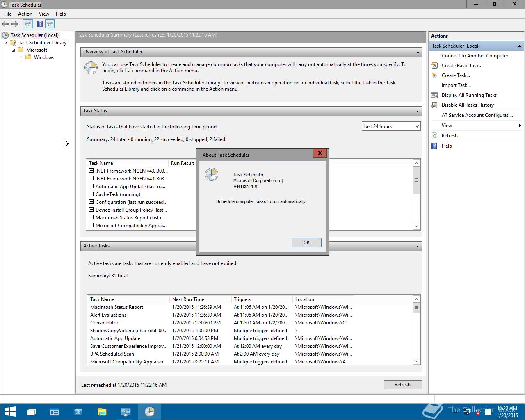Click the Location column header
525x420 pixels.
click(324, 299)
